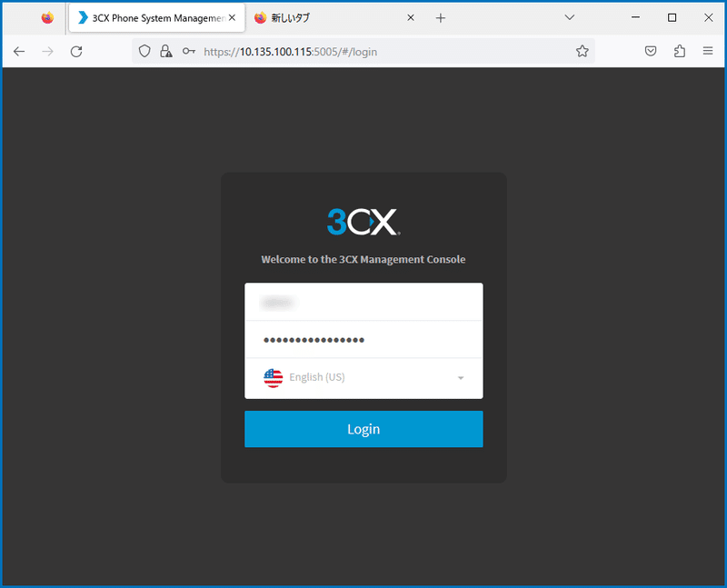Screen dimensions: 727x588
Task: Reload the current page
Action: [x=76, y=52]
